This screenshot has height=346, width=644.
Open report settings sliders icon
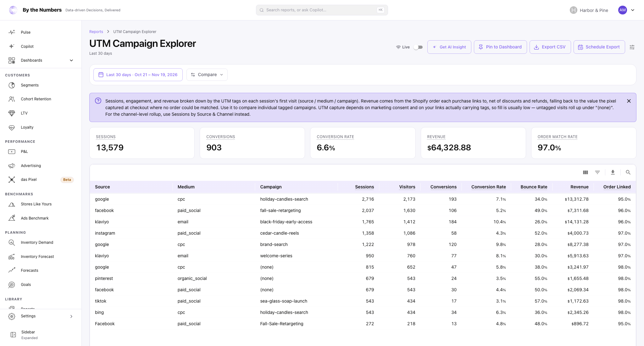click(632, 47)
